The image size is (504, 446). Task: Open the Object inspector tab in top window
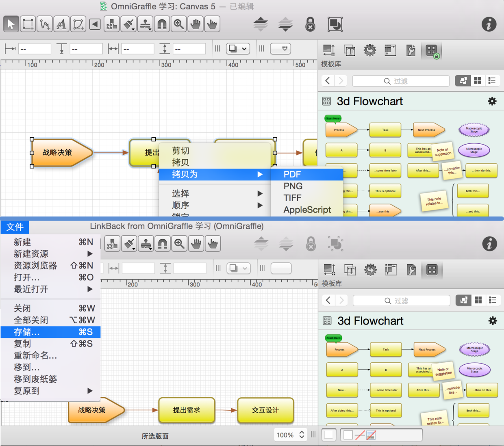pyautogui.click(x=329, y=50)
